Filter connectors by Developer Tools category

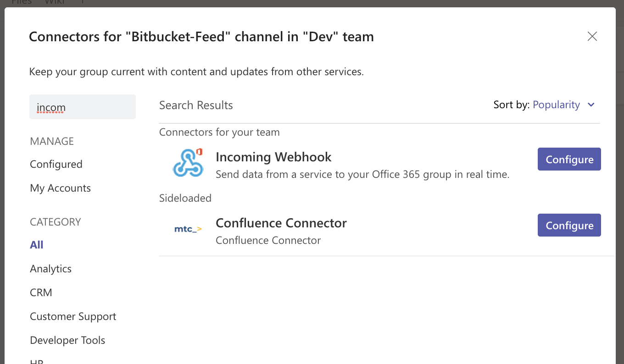pos(67,340)
